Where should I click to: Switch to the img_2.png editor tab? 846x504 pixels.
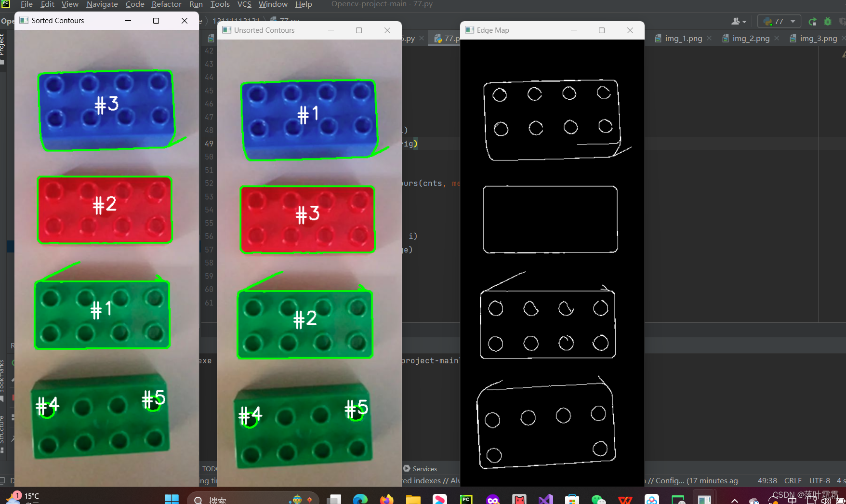coord(751,39)
